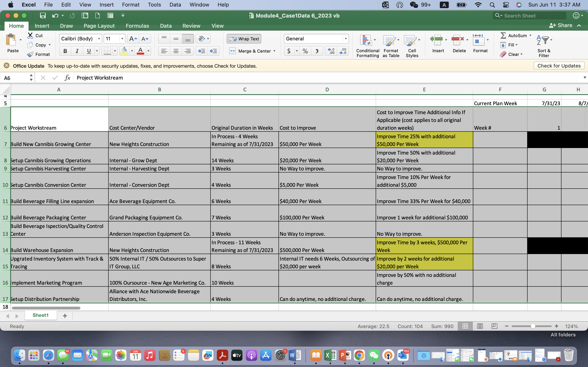Click the Format Painter brush icon
588x367 pixels.
coord(30,54)
